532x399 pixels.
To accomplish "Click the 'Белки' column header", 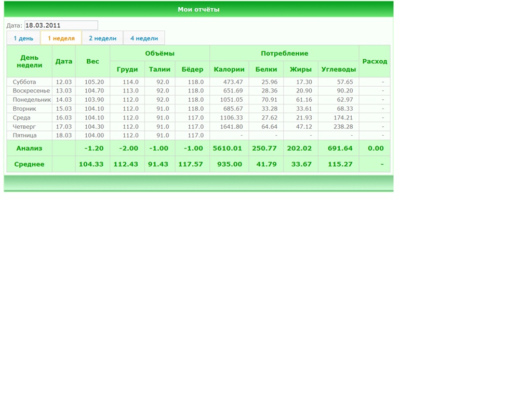I will [266, 69].
